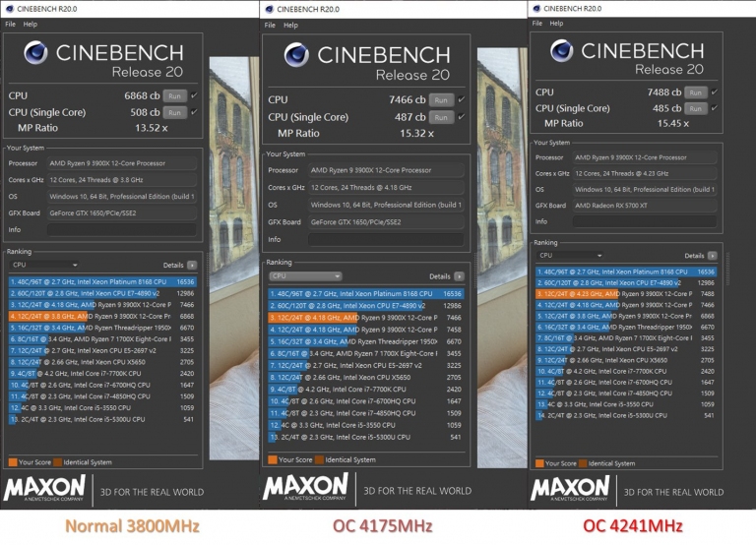The width and height of the screenshot is (756, 545).
Task: Open the CPU ranking dropdown in the left window
Action: tap(44, 265)
